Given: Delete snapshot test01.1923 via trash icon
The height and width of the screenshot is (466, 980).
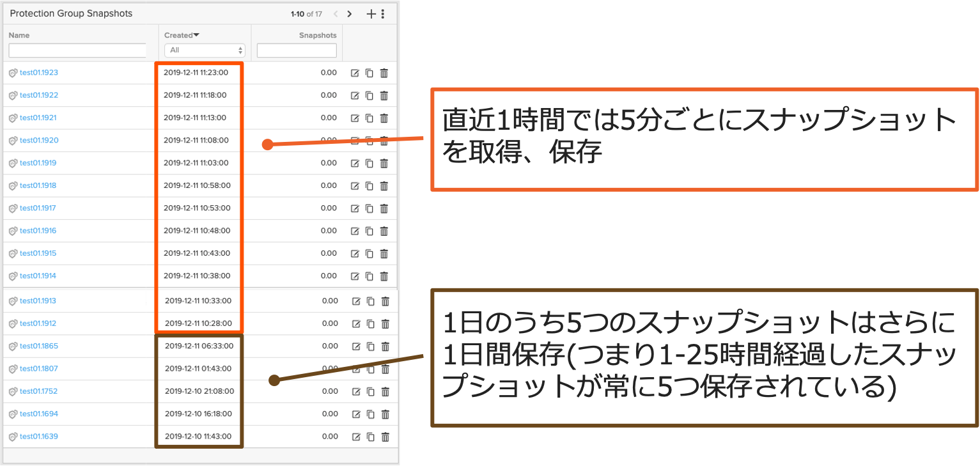Looking at the screenshot, I should [x=384, y=73].
